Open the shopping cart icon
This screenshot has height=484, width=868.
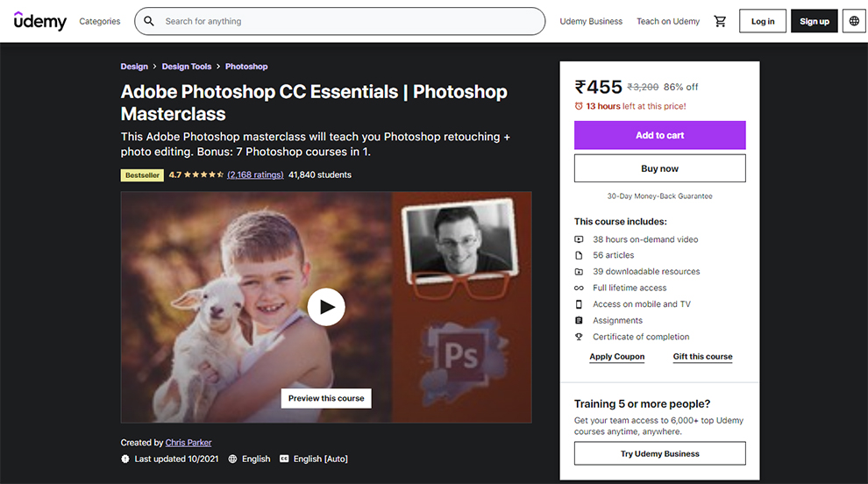click(720, 21)
